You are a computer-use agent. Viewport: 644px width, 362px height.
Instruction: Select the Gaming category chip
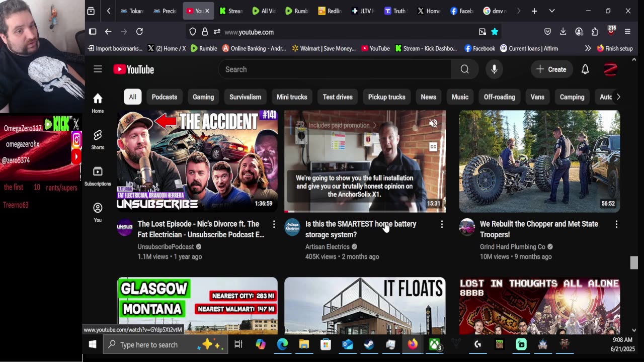(203, 97)
